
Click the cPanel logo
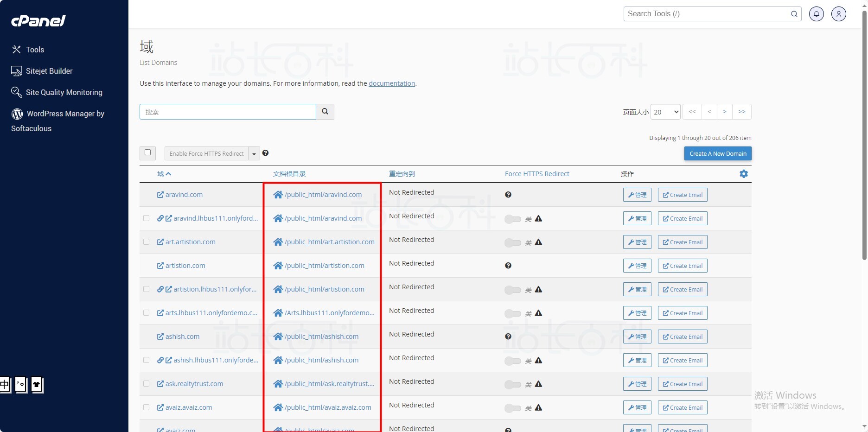38,21
